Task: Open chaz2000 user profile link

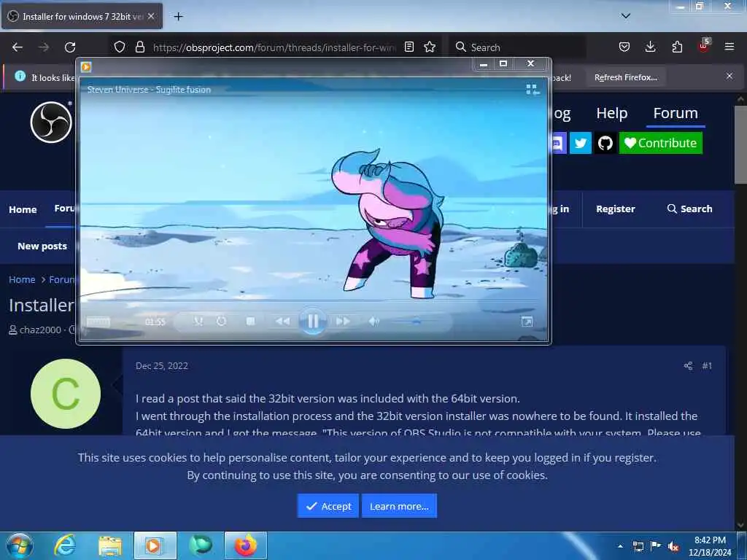Action: tap(41, 330)
